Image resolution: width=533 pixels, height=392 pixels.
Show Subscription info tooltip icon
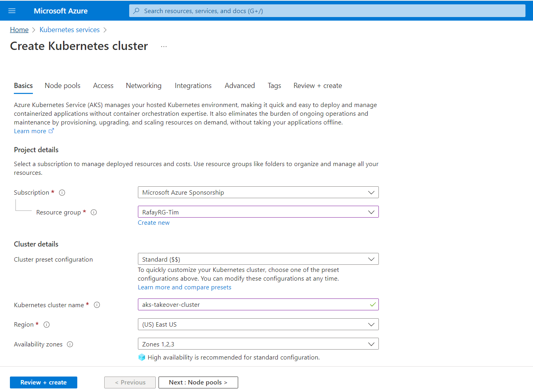click(62, 193)
